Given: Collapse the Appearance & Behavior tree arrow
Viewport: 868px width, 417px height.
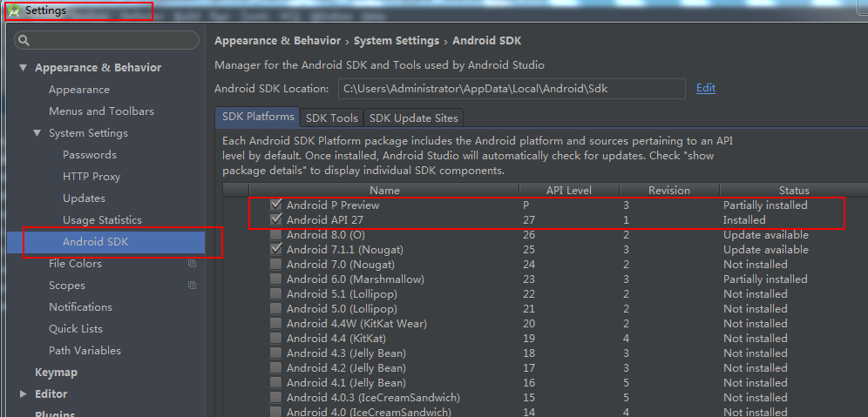Looking at the screenshot, I should click(23, 68).
